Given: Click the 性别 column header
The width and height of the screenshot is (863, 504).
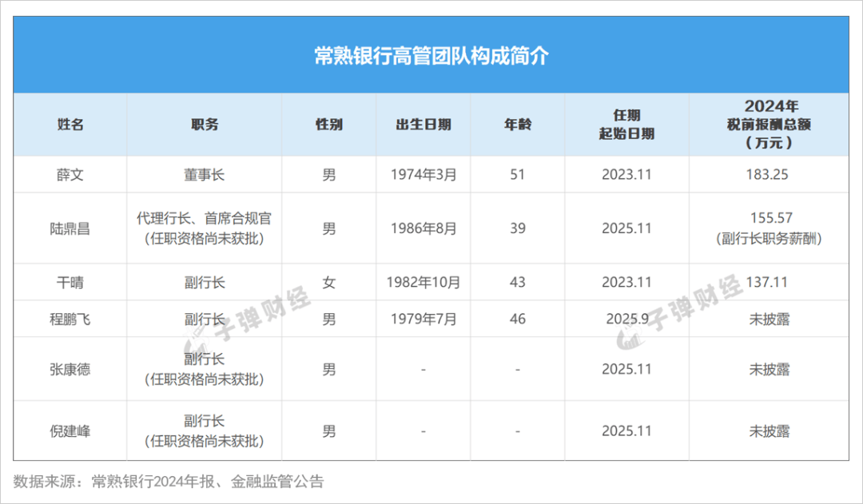Looking at the screenshot, I should 328,125.
